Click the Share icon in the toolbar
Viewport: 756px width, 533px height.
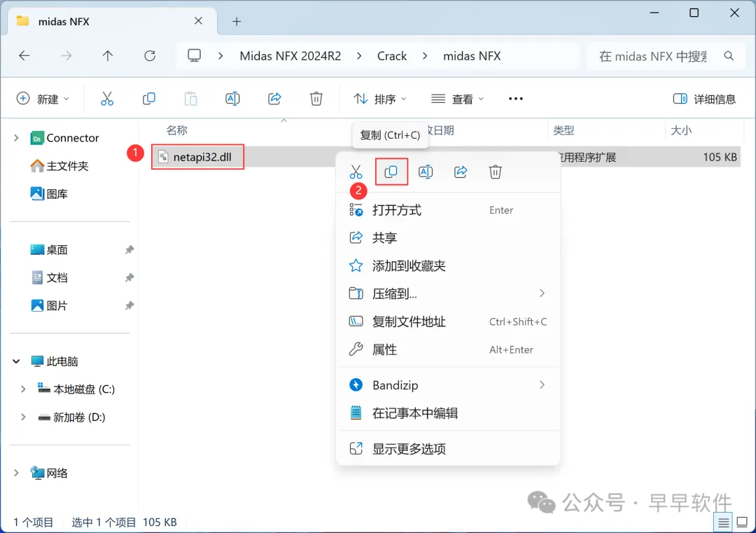[274, 99]
